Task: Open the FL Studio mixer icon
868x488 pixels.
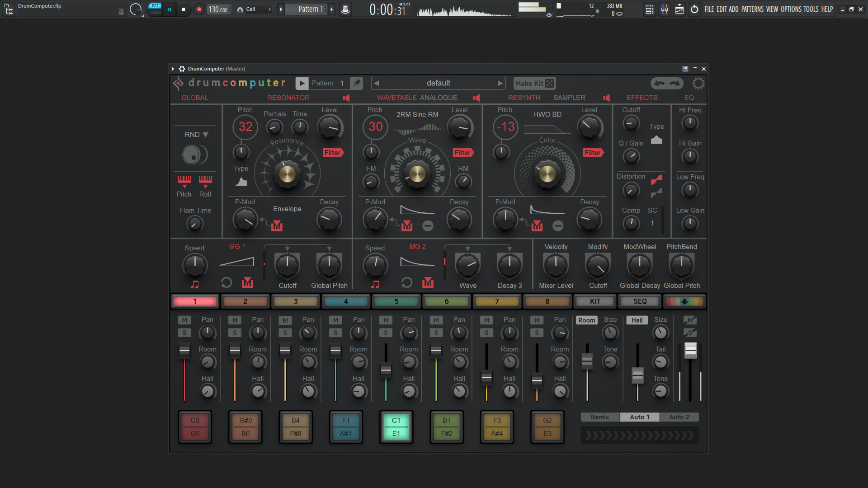Action: pyautogui.click(x=665, y=9)
